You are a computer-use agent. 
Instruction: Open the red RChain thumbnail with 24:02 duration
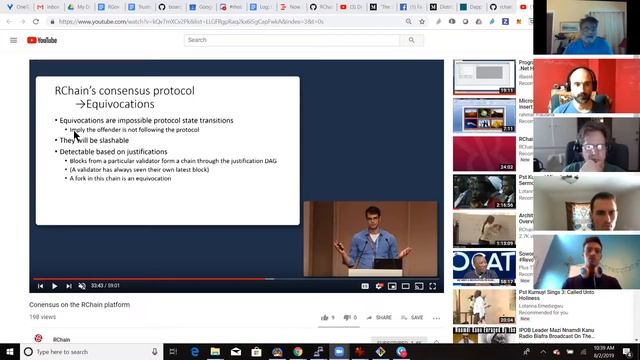[484, 153]
